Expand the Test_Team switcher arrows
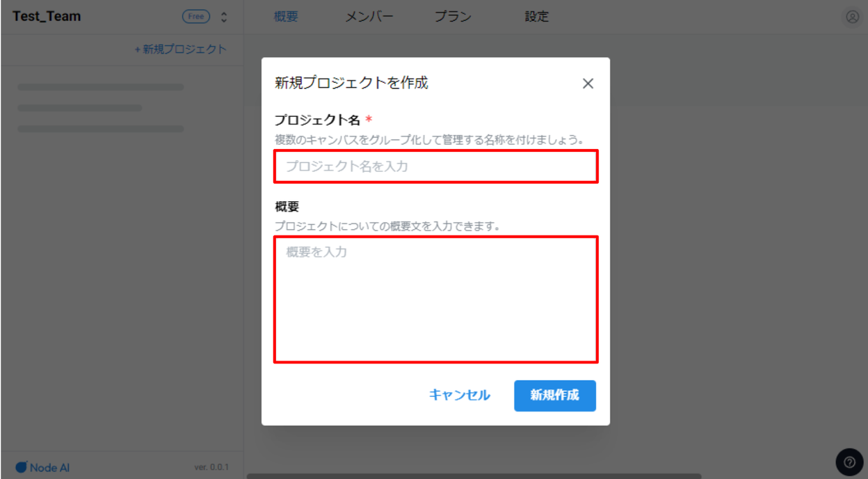The height and width of the screenshot is (479, 868). click(x=224, y=17)
